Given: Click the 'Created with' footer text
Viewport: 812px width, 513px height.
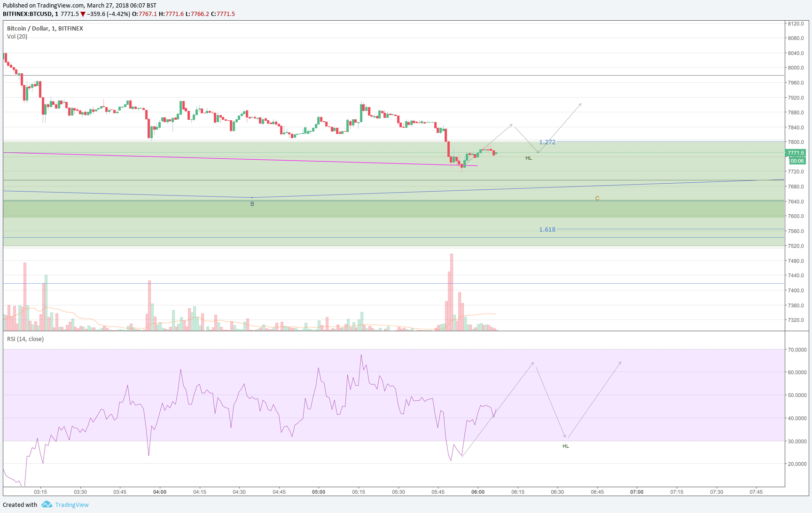Looking at the screenshot, I should click(x=20, y=505).
